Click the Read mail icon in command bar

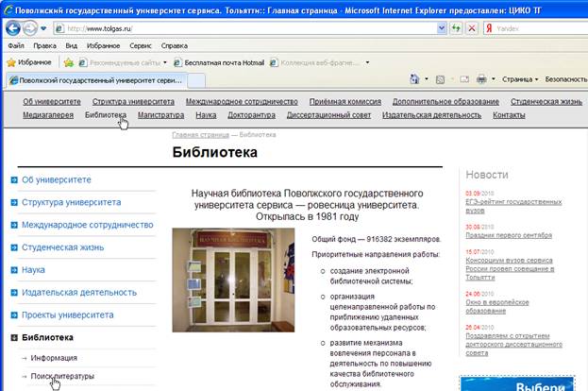tap(464, 79)
